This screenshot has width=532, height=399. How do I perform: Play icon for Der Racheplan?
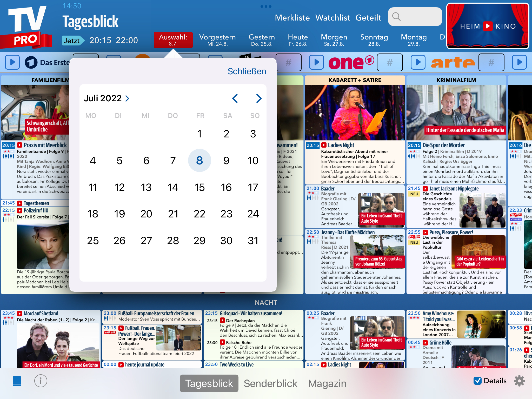(222, 320)
